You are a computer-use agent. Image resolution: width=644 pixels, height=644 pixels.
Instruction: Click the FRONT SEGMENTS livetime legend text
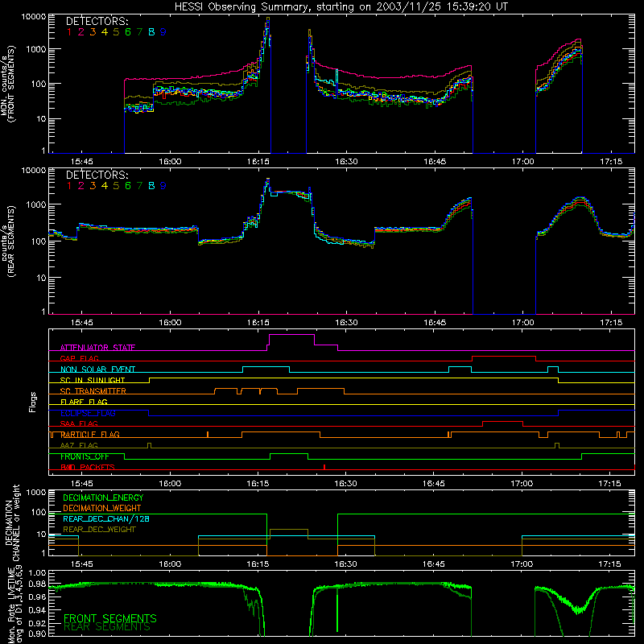[110, 618]
